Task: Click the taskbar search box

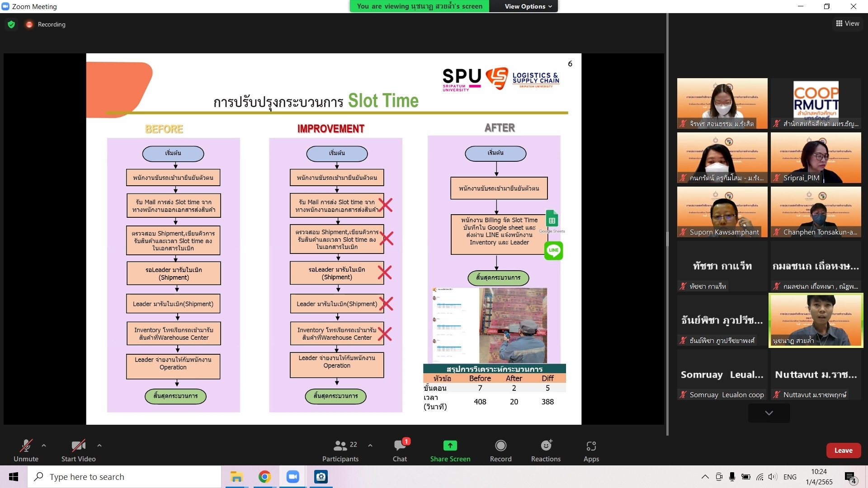Action: point(124,477)
